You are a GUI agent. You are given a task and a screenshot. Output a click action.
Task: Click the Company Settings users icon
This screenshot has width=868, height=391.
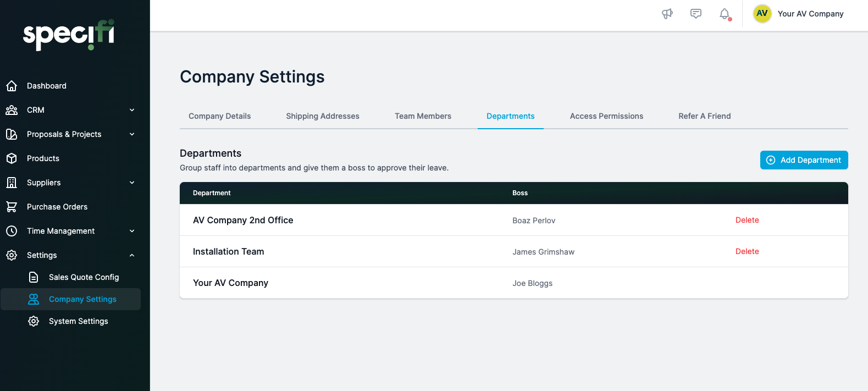tap(34, 299)
